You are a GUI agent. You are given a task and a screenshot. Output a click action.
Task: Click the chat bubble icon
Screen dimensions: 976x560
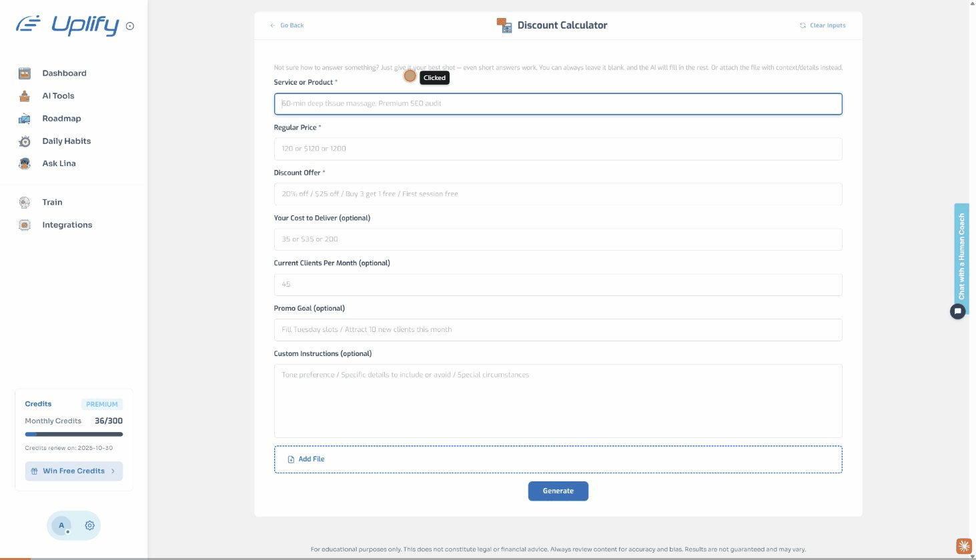click(957, 311)
